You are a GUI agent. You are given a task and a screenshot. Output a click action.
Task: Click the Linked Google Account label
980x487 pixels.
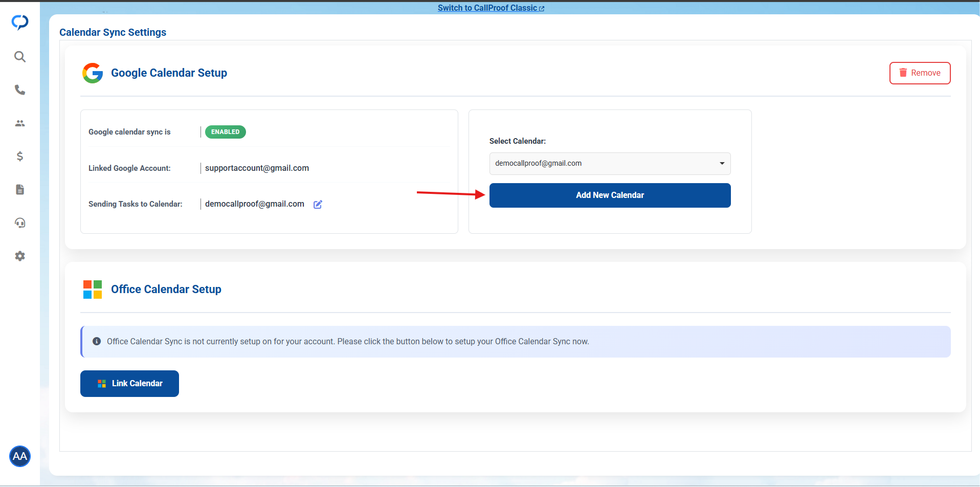point(129,168)
